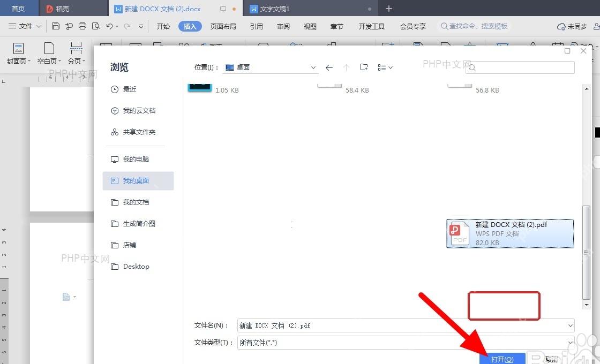600x364 pixels.
Task: Select 我的桌面 in the sidebar
Action: (x=138, y=181)
